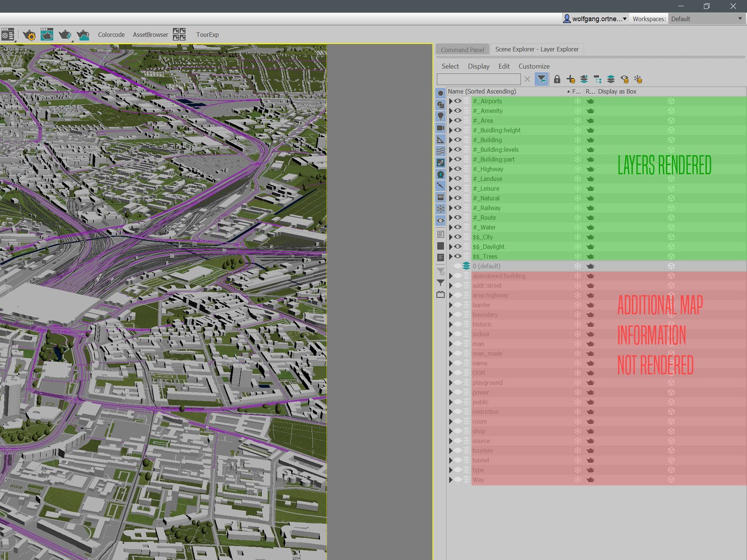Click Select Children hierarchy icon
This screenshot has width=747, height=560.
coord(598,79)
